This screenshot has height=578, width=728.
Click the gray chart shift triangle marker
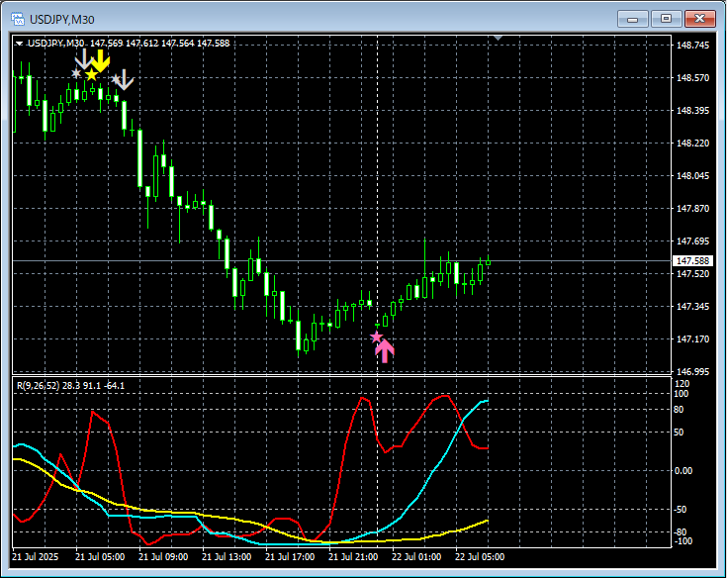[x=498, y=38]
